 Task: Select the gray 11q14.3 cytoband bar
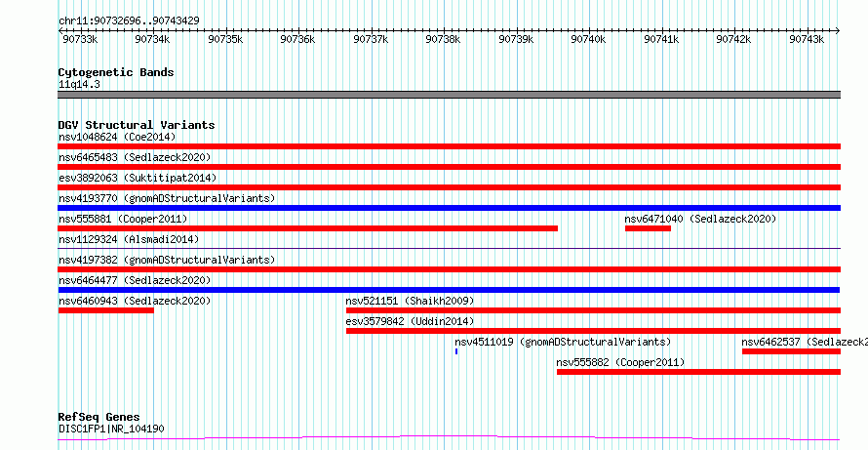point(449,95)
